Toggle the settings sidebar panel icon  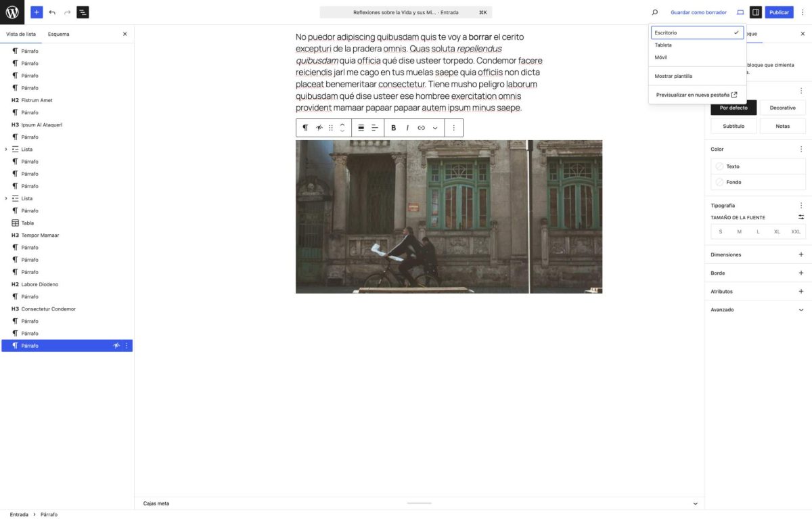point(756,12)
